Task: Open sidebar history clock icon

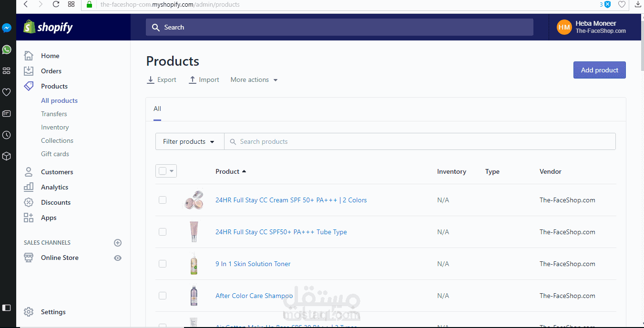Action: (7, 135)
